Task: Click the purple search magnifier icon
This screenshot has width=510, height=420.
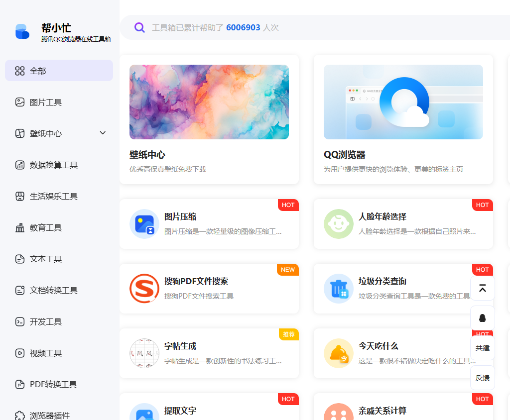Action: (x=139, y=28)
